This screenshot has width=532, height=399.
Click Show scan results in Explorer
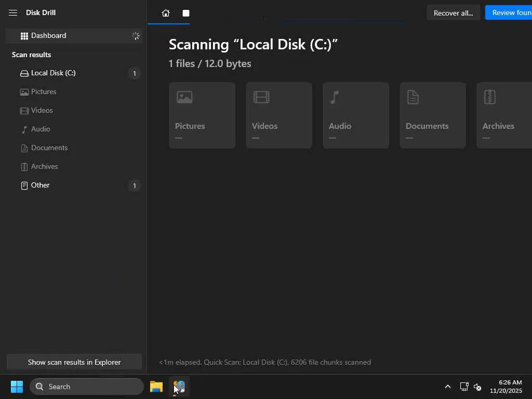74,362
